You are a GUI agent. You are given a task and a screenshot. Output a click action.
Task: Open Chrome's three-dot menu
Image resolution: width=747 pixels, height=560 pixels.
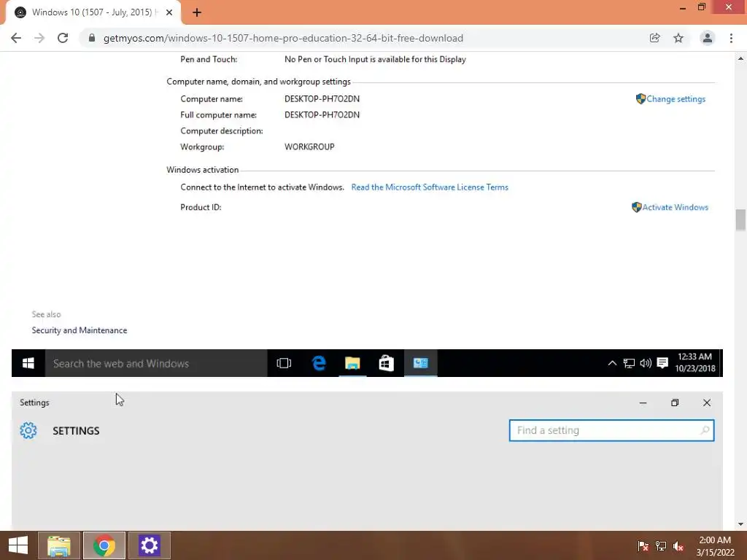coord(731,38)
